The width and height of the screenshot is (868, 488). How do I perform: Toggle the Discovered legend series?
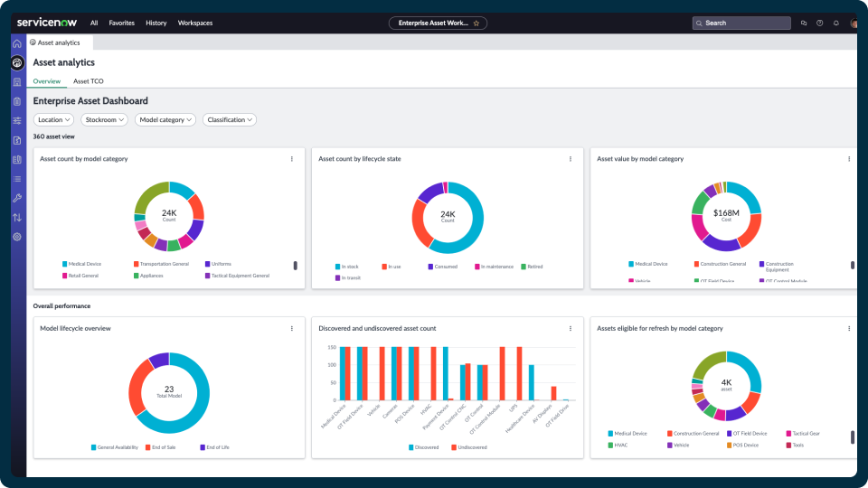423,447
